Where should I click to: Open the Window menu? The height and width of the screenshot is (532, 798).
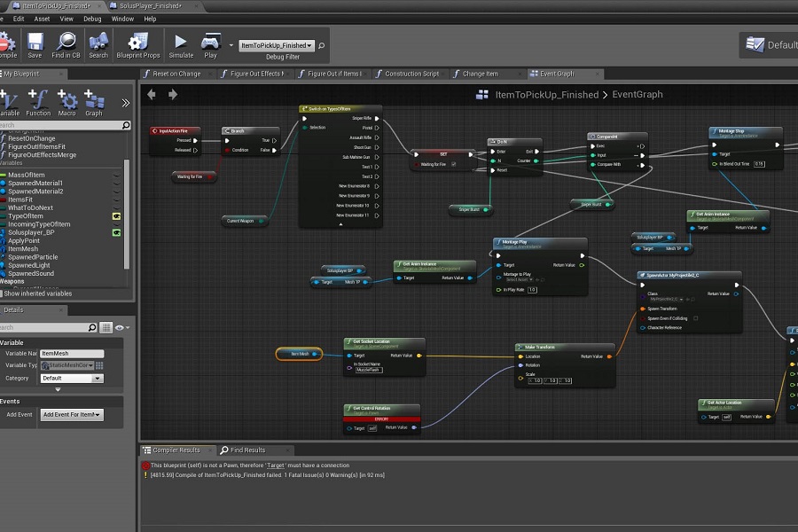pyautogui.click(x=123, y=18)
